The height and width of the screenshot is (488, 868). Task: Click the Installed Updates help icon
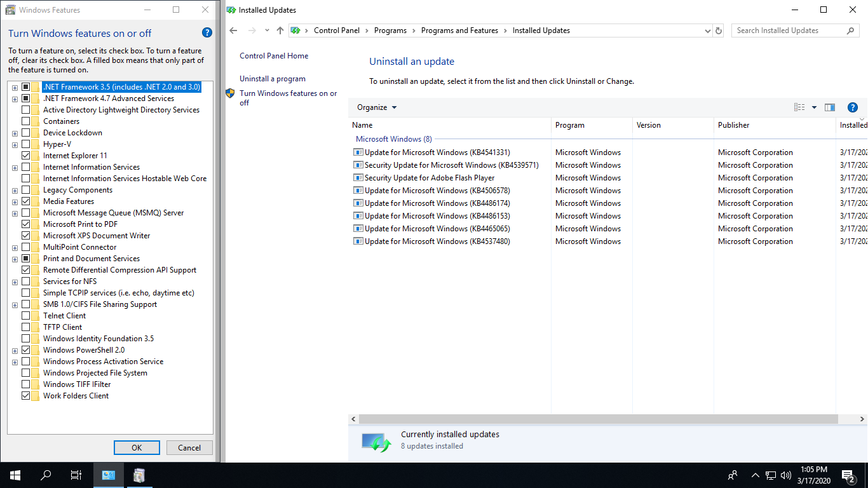tap(853, 107)
